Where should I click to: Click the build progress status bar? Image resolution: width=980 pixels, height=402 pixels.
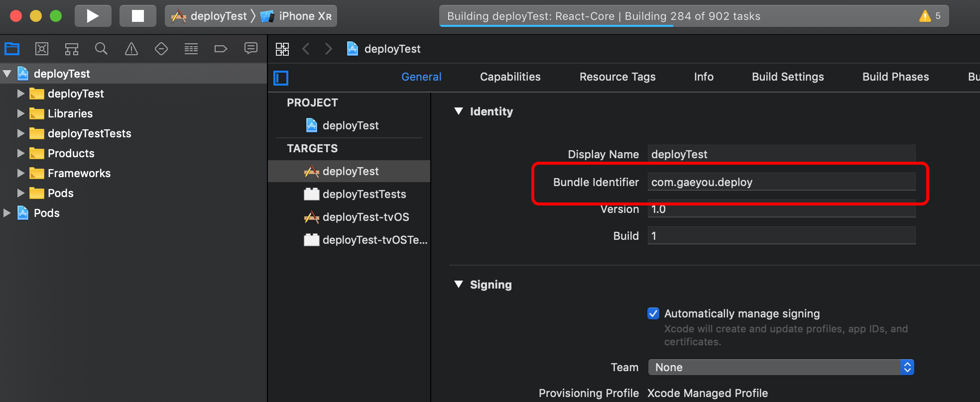[x=694, y=16]
